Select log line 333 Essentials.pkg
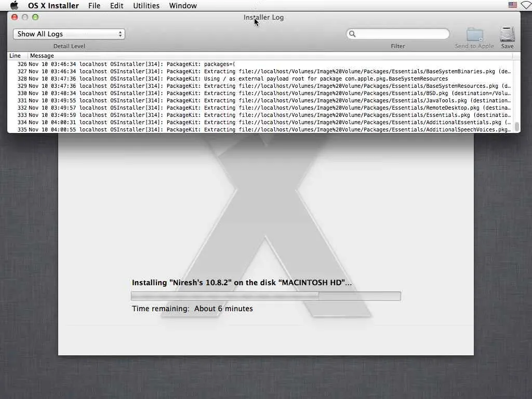The image size is (532, 399). click(260, 115)
